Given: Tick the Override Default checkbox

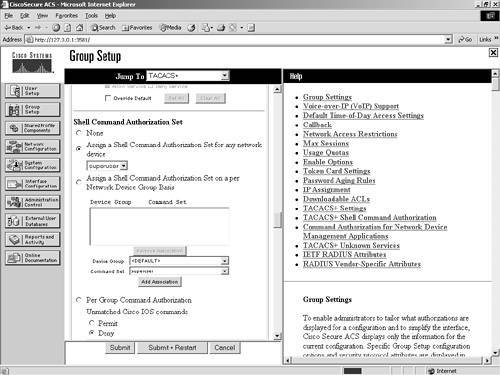Looking at the screenshot, I should (x=108, y=98).
